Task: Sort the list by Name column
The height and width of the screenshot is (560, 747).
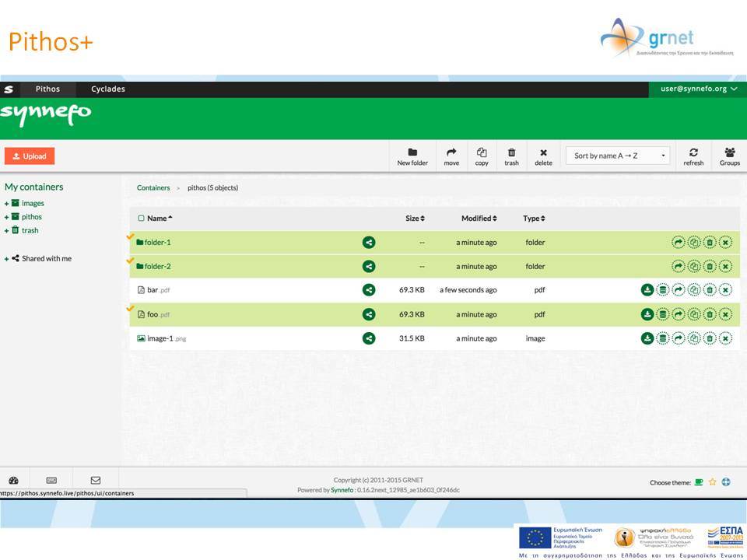Action: click(x=160, y=219)
